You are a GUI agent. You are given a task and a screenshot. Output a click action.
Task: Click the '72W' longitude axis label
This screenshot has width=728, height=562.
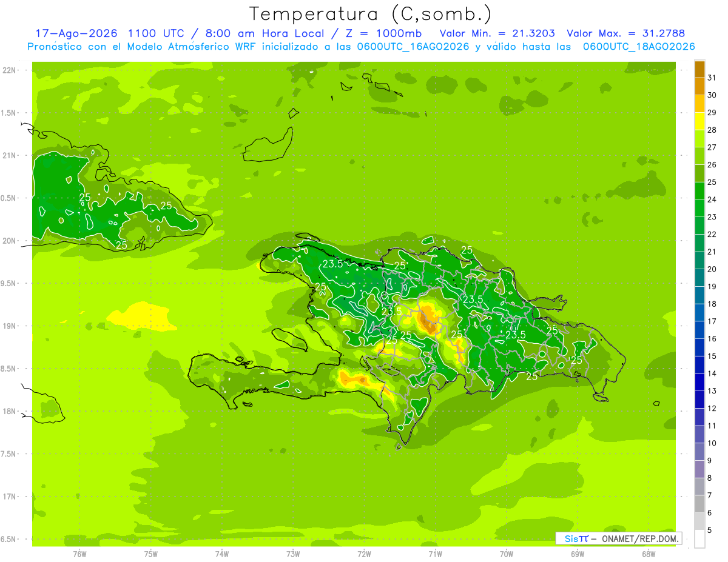pos(364,554)
